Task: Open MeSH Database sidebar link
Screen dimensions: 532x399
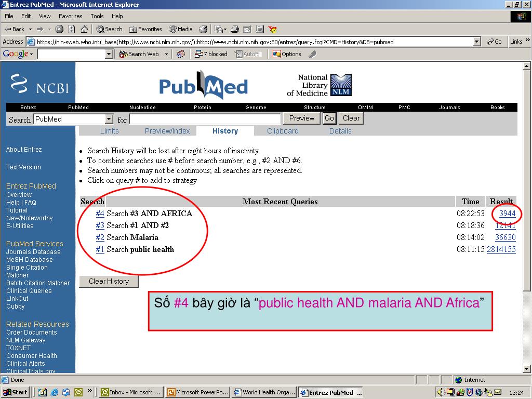Action: click(x=30, y=260)
